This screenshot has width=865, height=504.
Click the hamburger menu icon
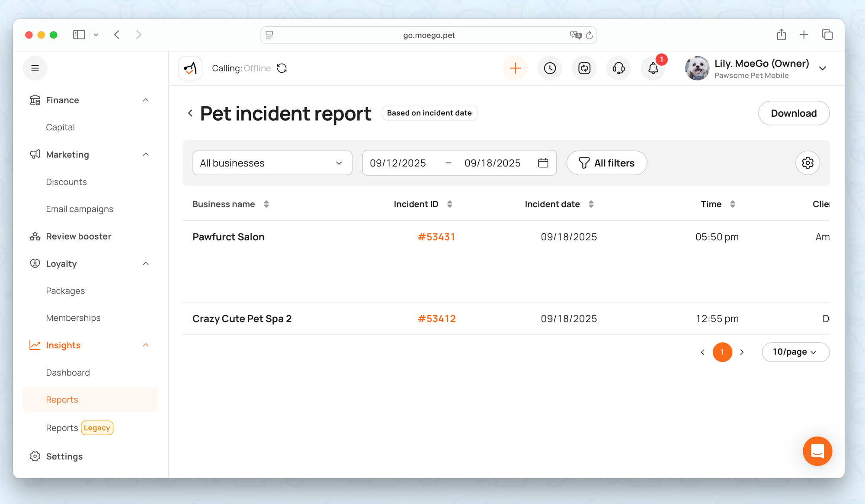coord(35,68)
